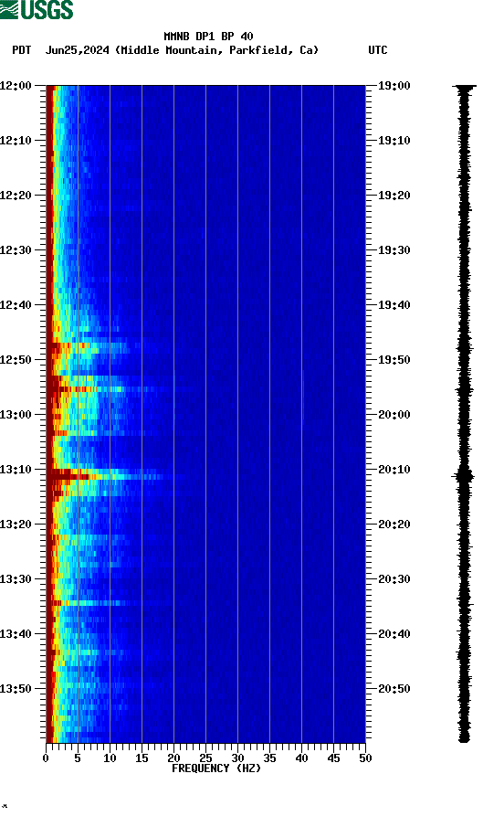Click the 20:50 UTC time label

click(394, 689)
